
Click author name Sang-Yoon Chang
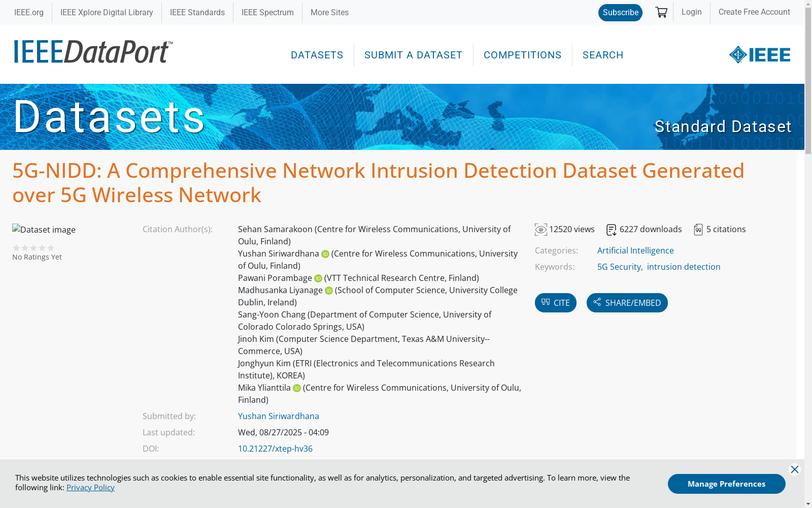coord(272,314)
